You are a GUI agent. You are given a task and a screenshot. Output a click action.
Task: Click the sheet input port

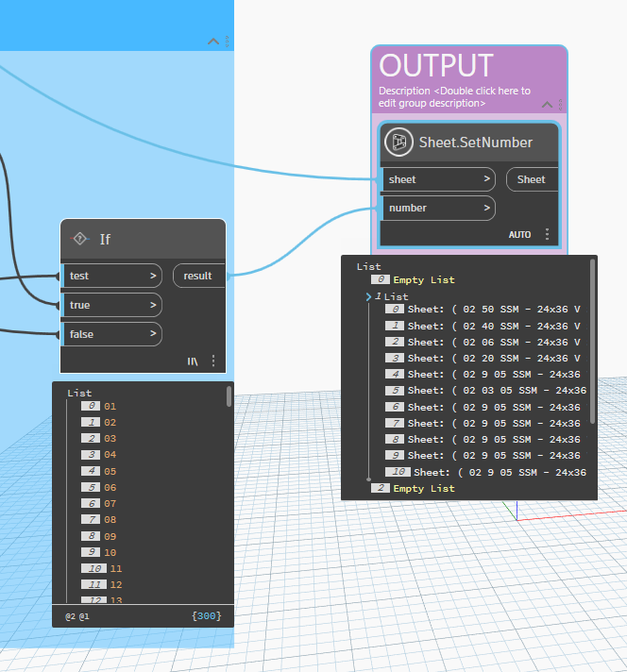tap(439, 179)
